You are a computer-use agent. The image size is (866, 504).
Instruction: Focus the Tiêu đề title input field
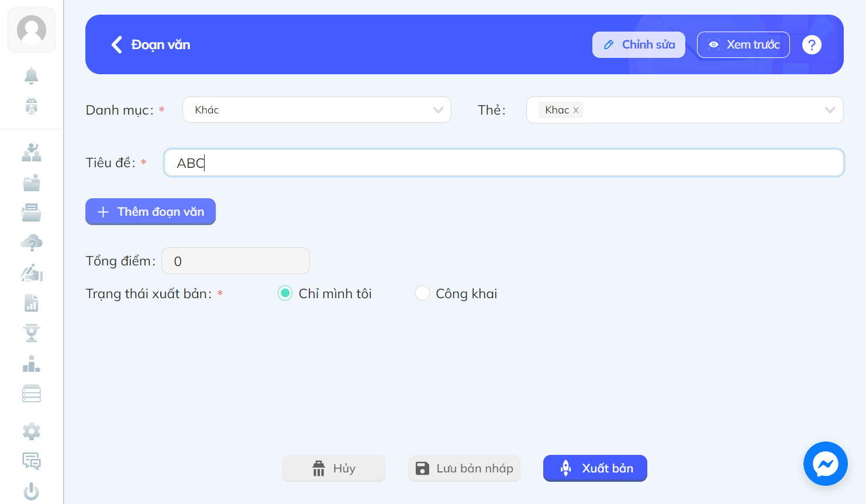pos(504,163)
